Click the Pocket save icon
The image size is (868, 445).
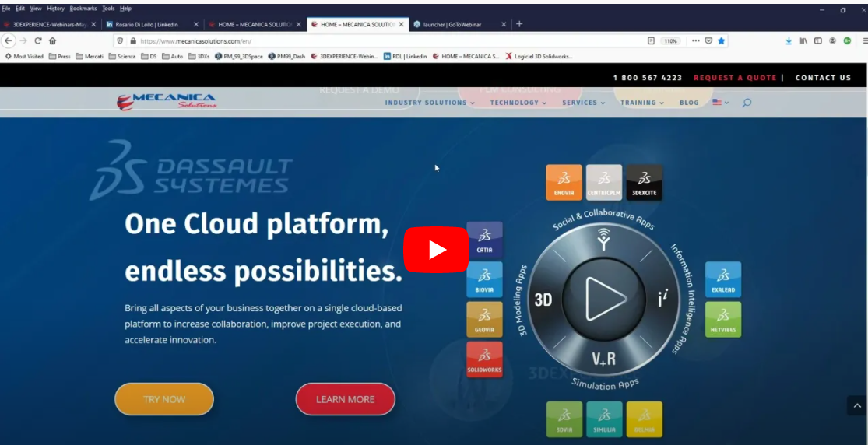[x=708, y=41]
